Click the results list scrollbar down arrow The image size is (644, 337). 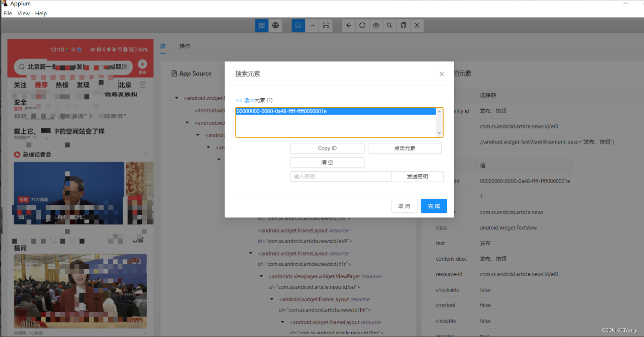click(x=439, y=133)
